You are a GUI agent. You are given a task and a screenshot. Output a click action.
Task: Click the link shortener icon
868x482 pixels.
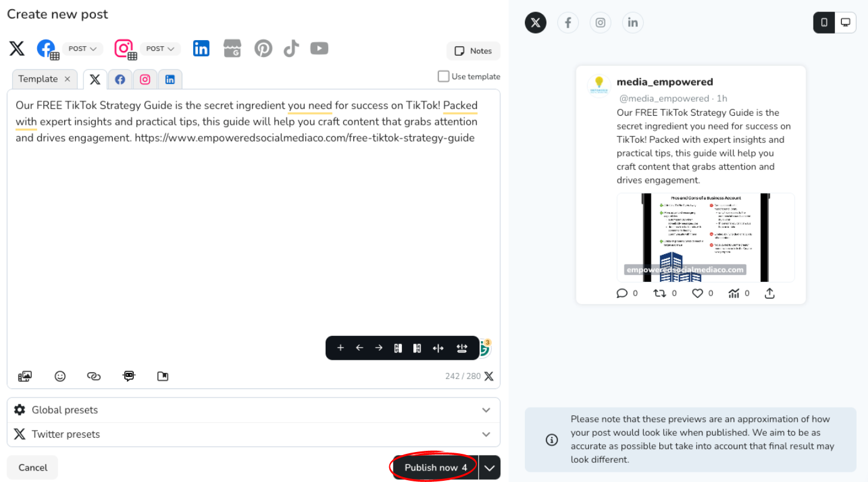[94, 376]
